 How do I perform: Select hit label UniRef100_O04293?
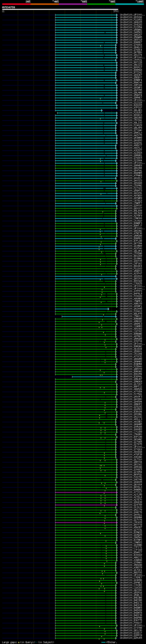coord(131,25)
